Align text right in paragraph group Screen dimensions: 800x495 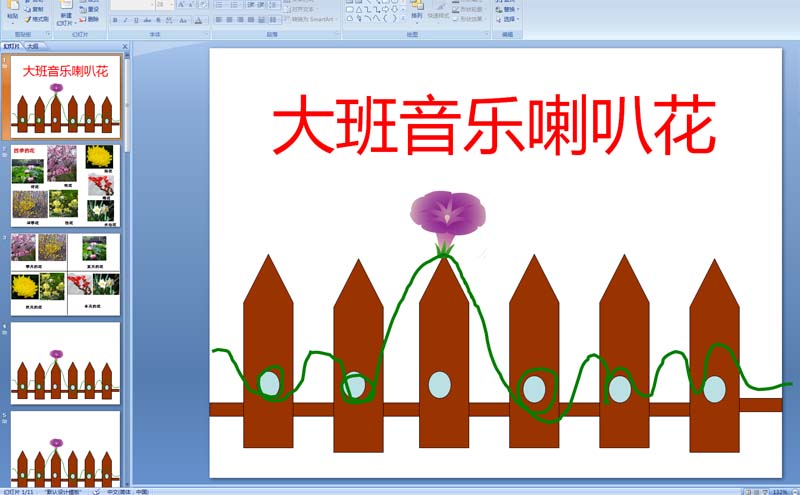pyautogui.click(x=240, y=19)
